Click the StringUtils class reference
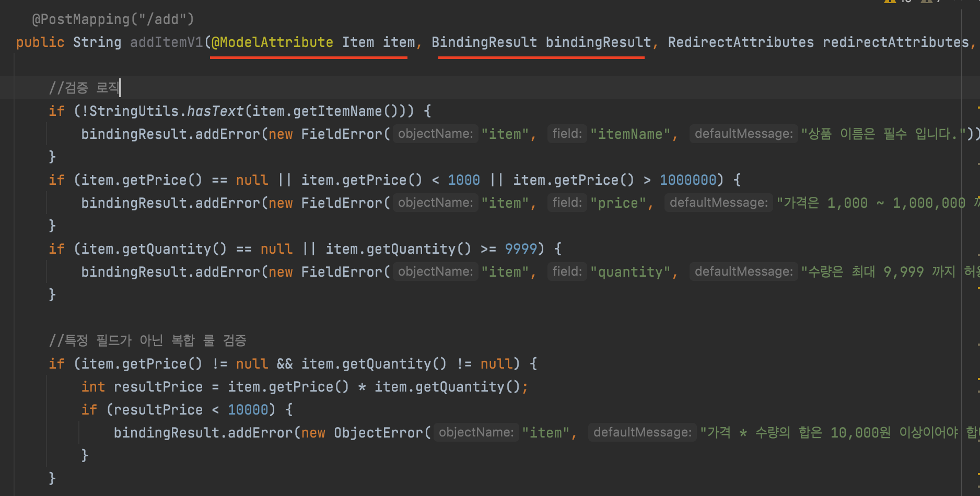Screen dimensions: 980x496 (x=134, y=111)
